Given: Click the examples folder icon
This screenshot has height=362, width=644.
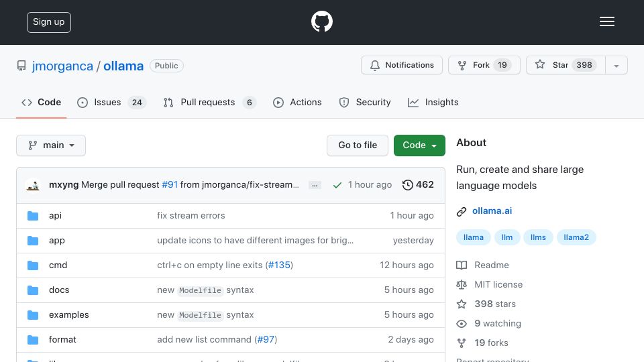Looking at the screenshot, I should coord(33,315).
